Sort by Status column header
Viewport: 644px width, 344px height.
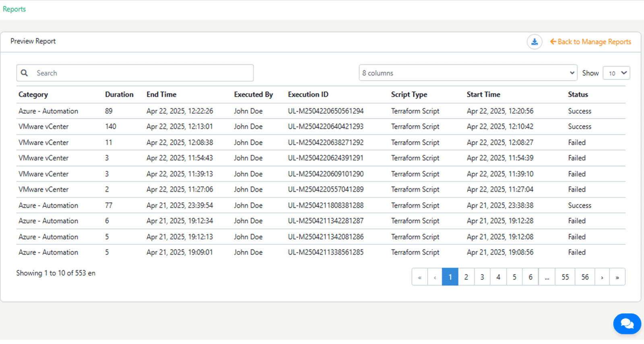578,95
